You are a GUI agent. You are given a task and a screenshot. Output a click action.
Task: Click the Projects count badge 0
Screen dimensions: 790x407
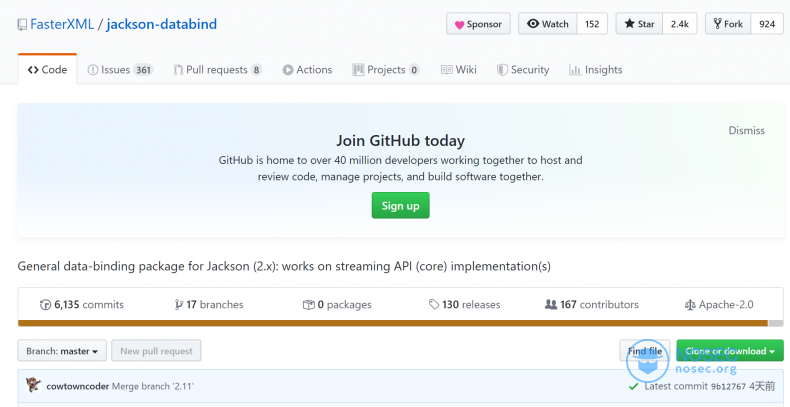coord(414,70)
